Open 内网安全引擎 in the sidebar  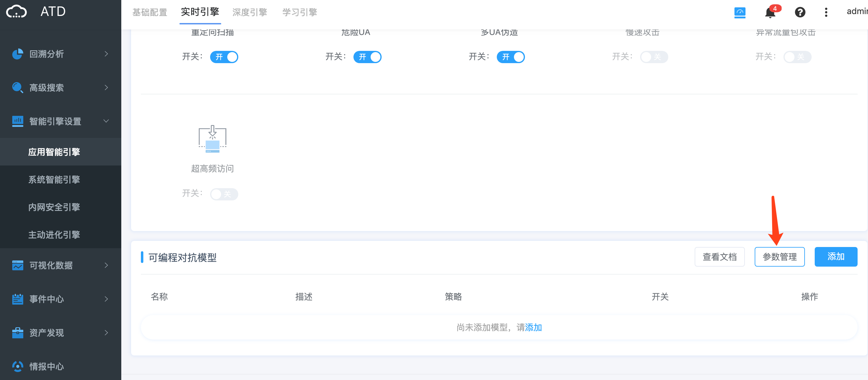tap(61, 207)
